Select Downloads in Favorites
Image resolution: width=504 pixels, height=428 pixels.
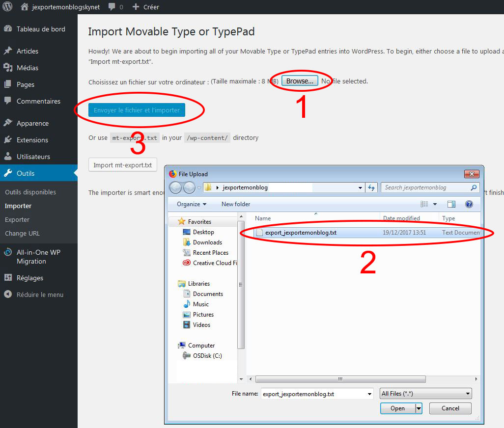pos(207,242)
